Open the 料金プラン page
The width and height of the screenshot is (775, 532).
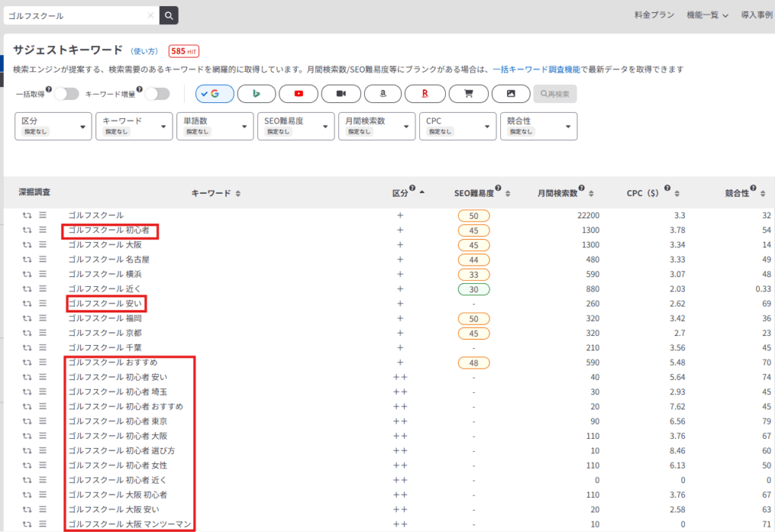pyautogui.click(x=654, y=15)
